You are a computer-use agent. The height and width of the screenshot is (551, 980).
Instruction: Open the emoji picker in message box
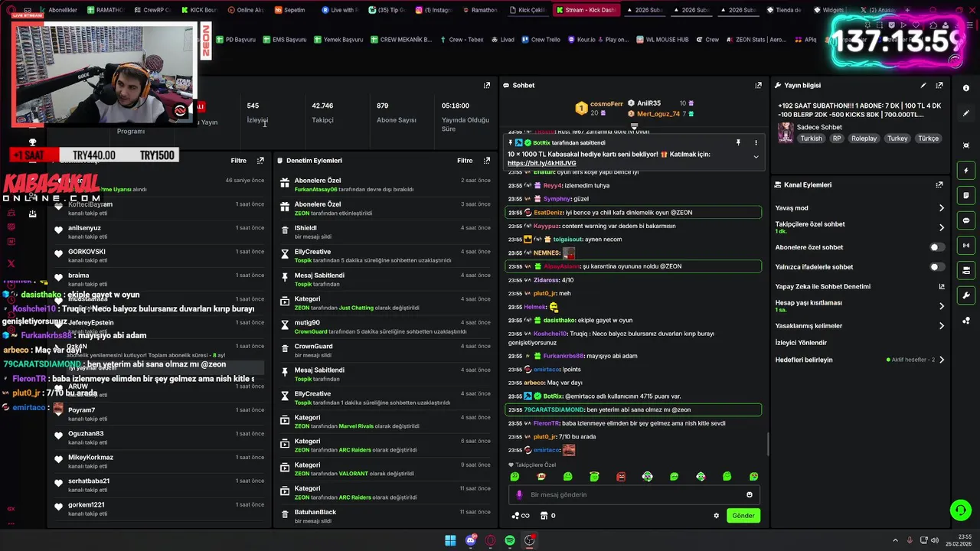tap(750, 494)
